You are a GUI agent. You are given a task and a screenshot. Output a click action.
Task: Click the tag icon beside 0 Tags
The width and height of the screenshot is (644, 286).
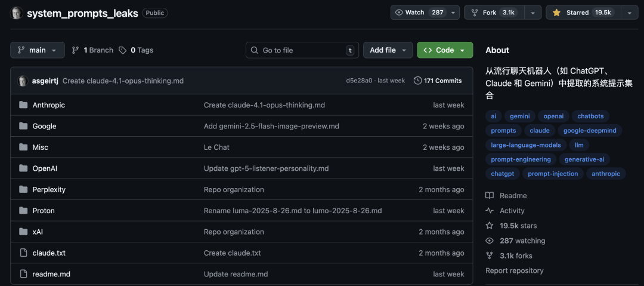[122, 50]
